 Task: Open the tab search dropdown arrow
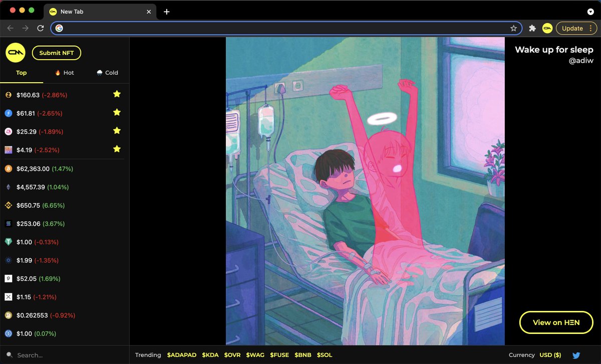[590, 12]
